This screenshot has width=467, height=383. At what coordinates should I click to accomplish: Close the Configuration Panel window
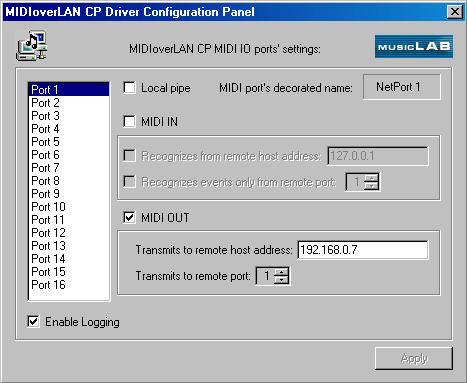pyautogui.click(x=455, y=12)
